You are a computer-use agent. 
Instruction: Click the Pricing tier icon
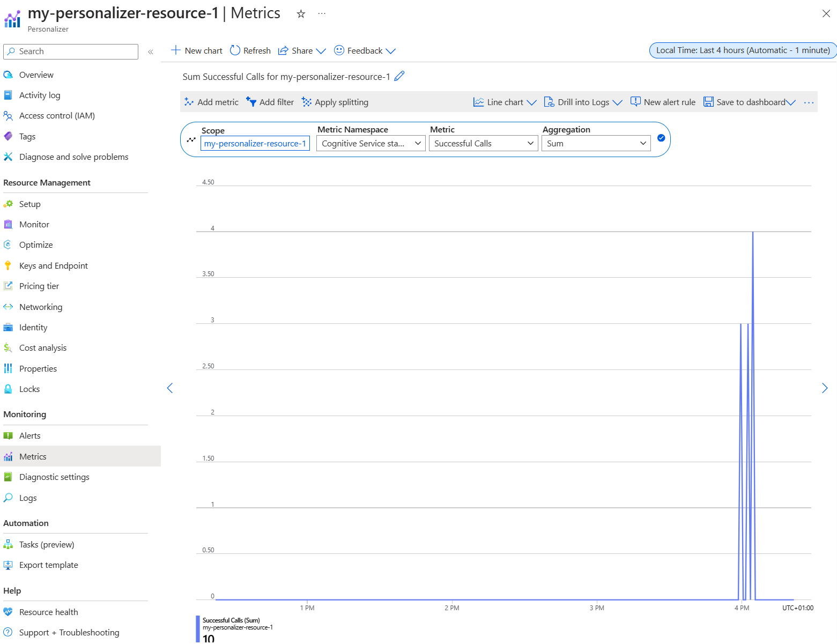pos(8,286)
